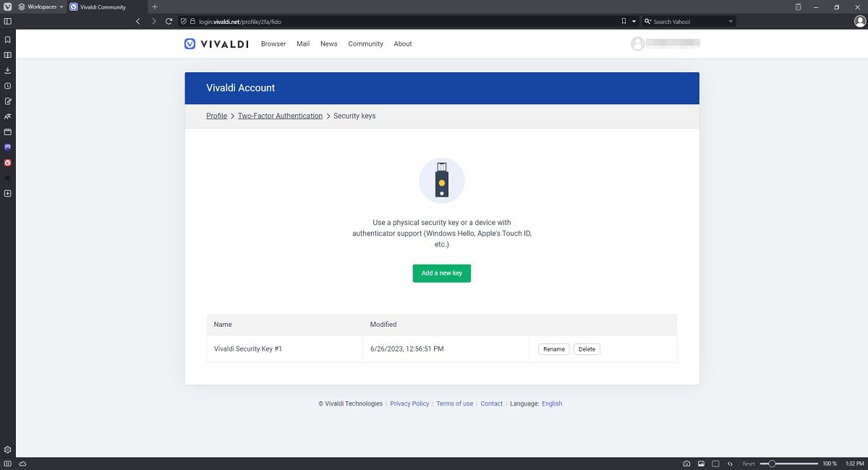868x470 pixels.
Task: Open the Vivaldi red web panel
Action: tap(7, 163)
